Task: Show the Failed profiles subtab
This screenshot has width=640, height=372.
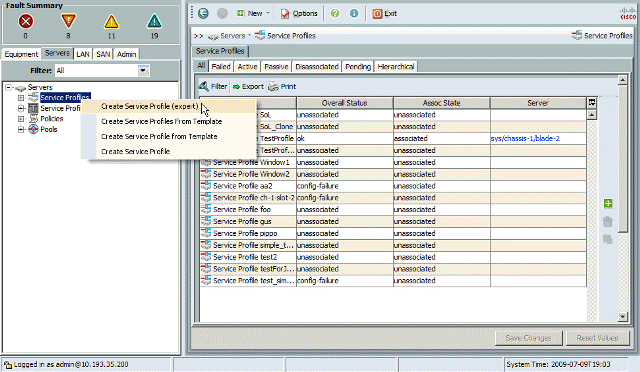Action: pyautogui.click(x=221, y=67)
